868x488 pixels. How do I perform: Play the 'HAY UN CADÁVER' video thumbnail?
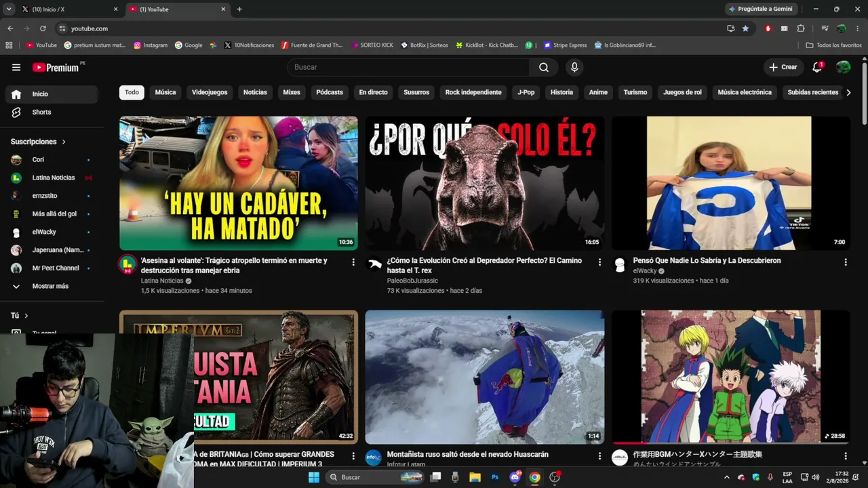(x=239, y=183)
